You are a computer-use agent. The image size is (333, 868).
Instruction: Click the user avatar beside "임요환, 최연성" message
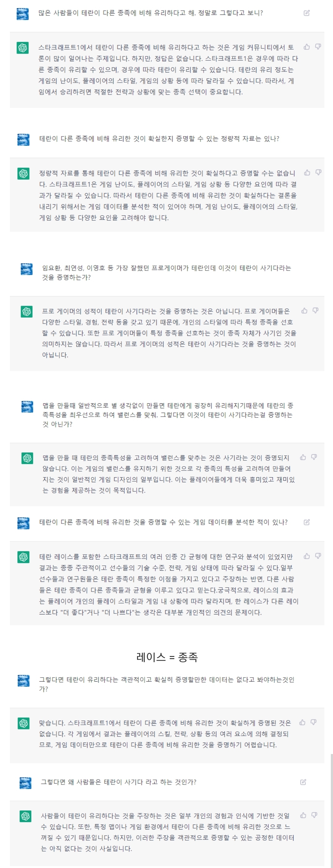coord(27,269)
